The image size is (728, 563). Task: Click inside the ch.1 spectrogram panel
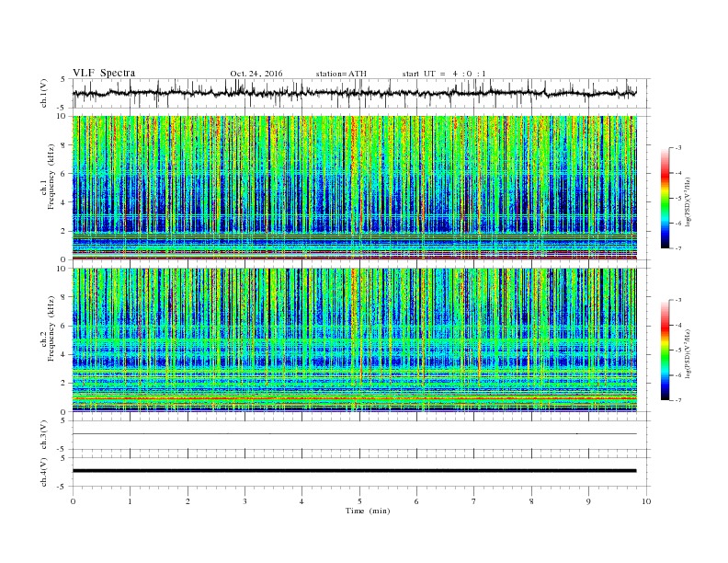[355, 188]
